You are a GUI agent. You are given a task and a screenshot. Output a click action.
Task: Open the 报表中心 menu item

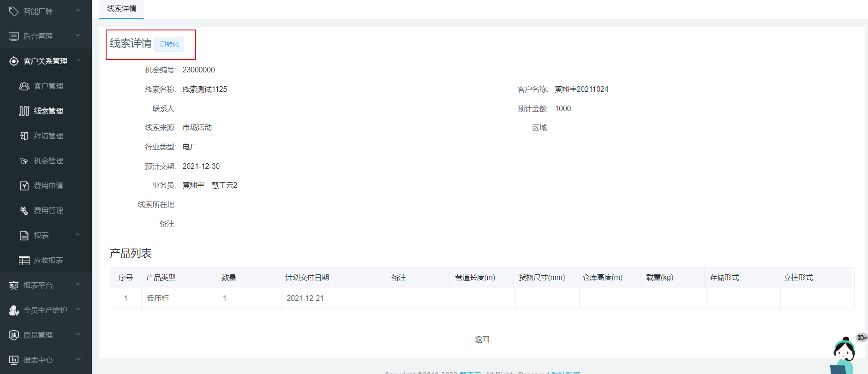click(x=38, y=360)
